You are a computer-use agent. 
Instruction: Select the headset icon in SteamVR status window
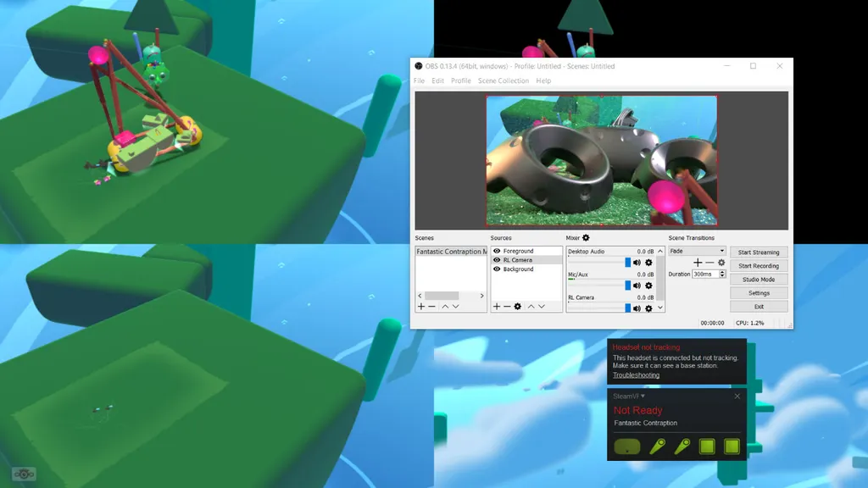coord(627,446)
